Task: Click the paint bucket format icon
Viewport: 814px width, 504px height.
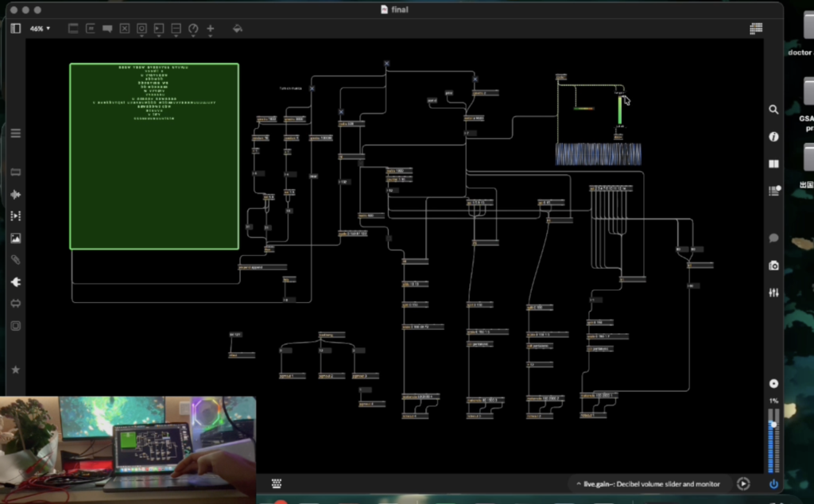Action: (x=237, y=29)
